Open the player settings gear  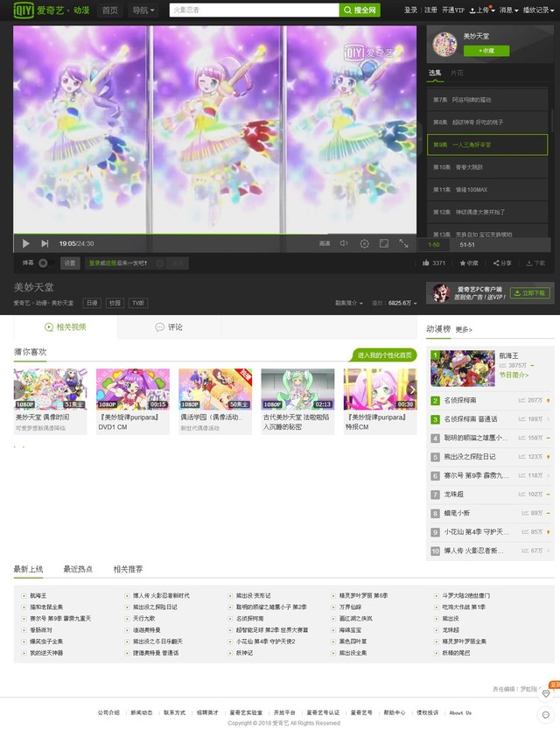click(364, 243)
